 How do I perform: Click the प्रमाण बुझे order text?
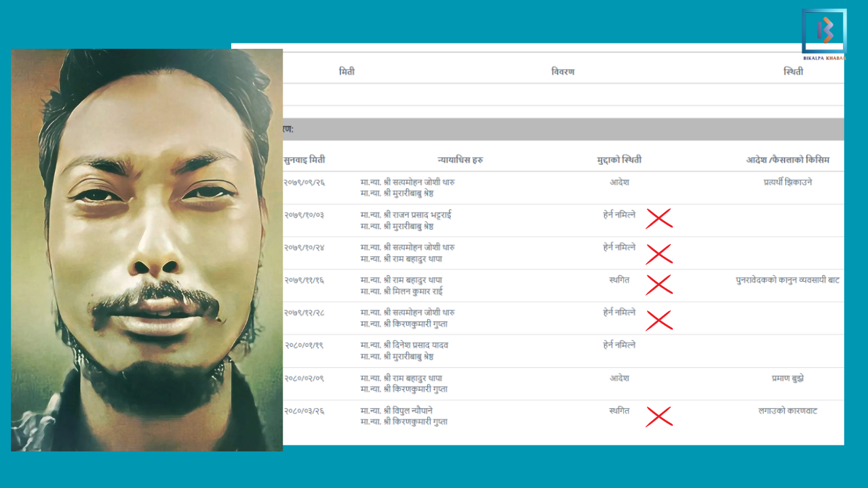787,378
